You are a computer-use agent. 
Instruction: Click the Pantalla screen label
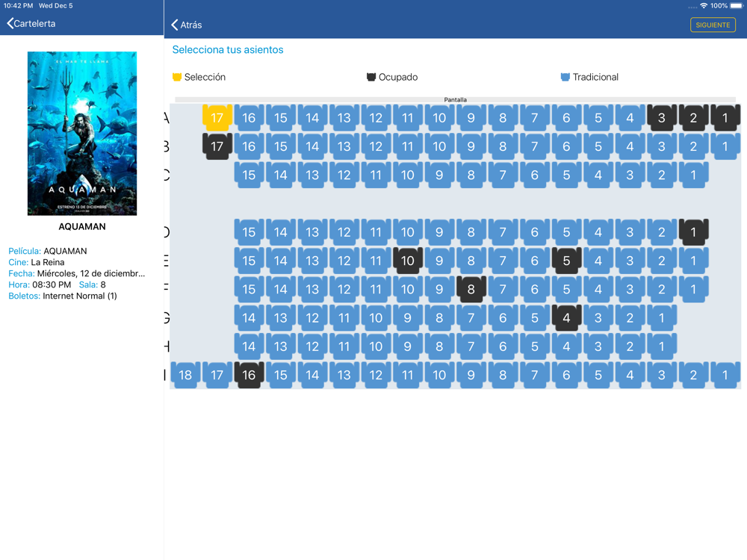click(456, 99)
